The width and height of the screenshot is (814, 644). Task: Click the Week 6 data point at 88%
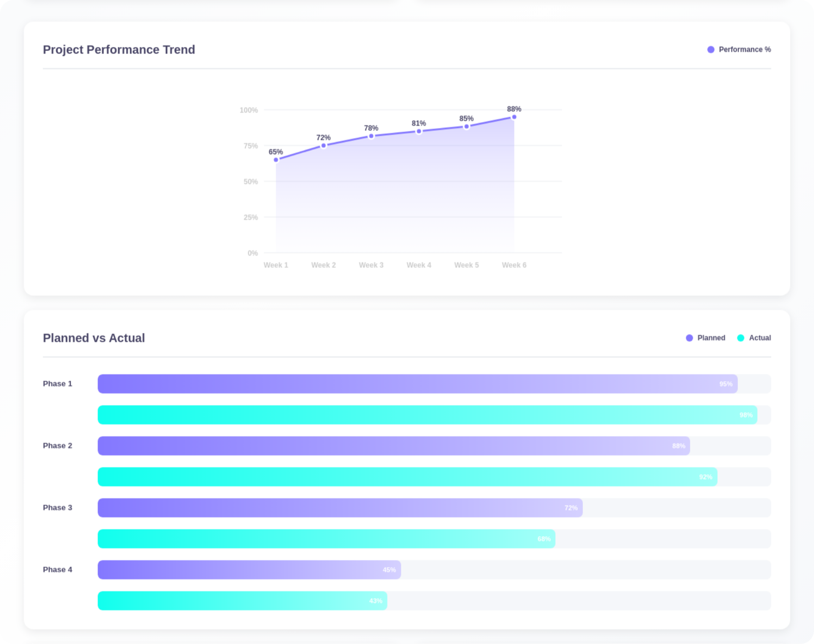pyautogui.click(x=514, y=117)
